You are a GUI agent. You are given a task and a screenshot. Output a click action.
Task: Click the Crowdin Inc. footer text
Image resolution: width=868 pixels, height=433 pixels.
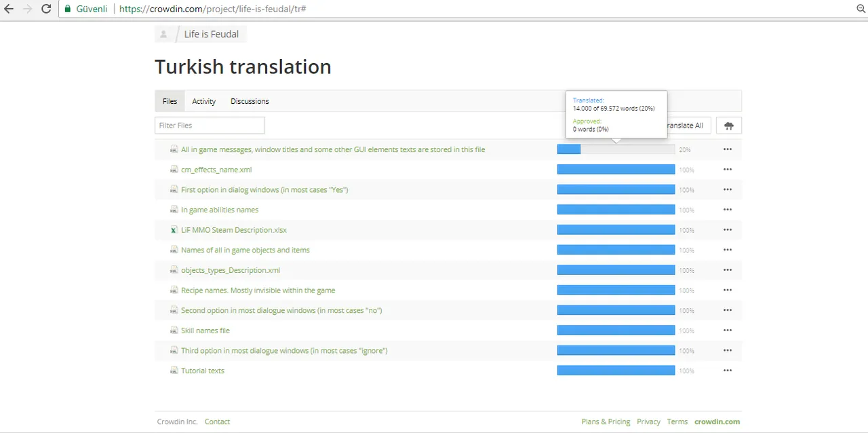point(177,421)
